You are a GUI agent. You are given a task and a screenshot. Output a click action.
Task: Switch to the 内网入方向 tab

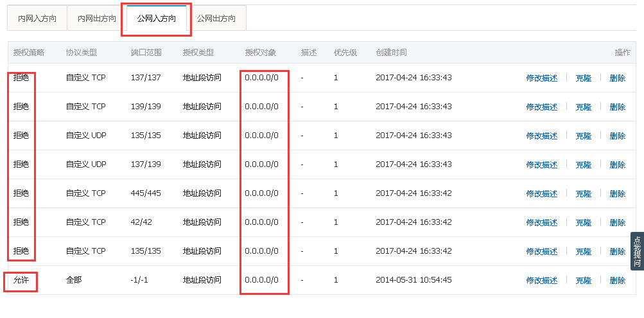pyautogui.click(x=37, y=19)
